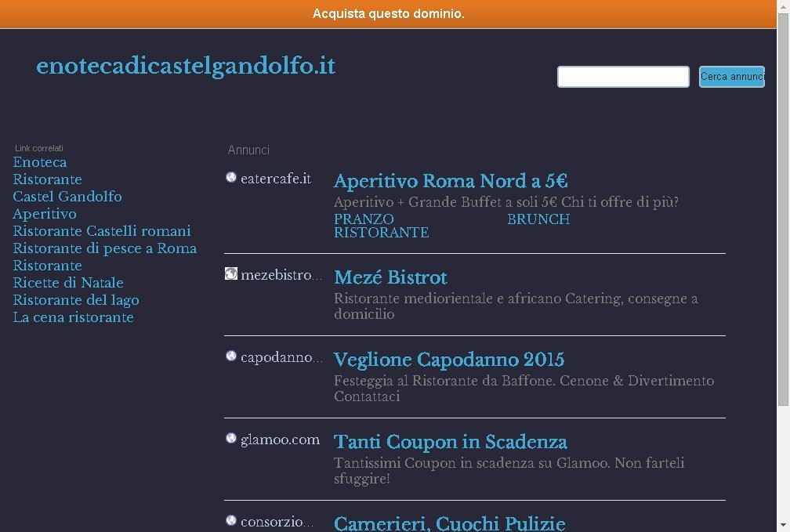The image size is (790, 532).
Task: Click the favicon next to mezebistro listing
Action: point(230,273)
